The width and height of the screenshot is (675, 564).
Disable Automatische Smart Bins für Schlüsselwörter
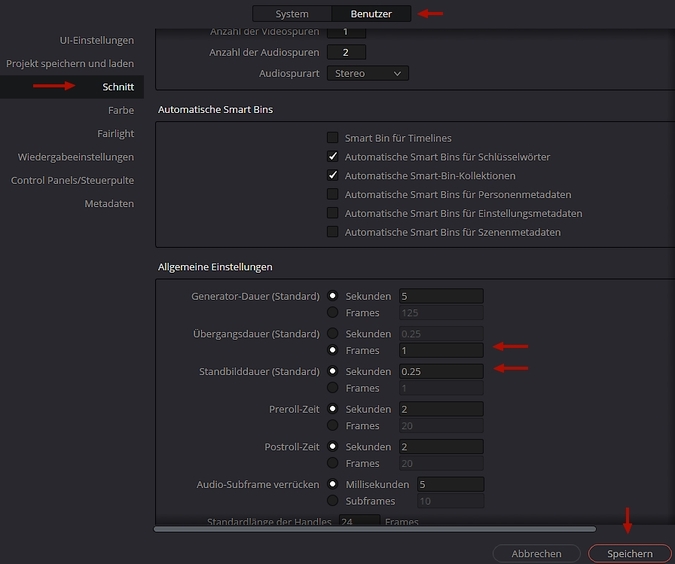click(333, 157)
